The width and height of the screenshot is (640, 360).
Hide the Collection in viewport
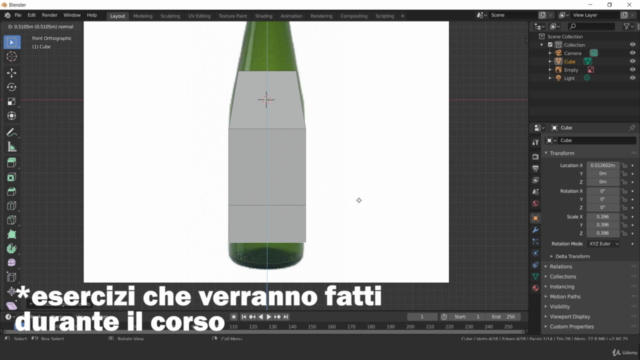pos(632,45)
